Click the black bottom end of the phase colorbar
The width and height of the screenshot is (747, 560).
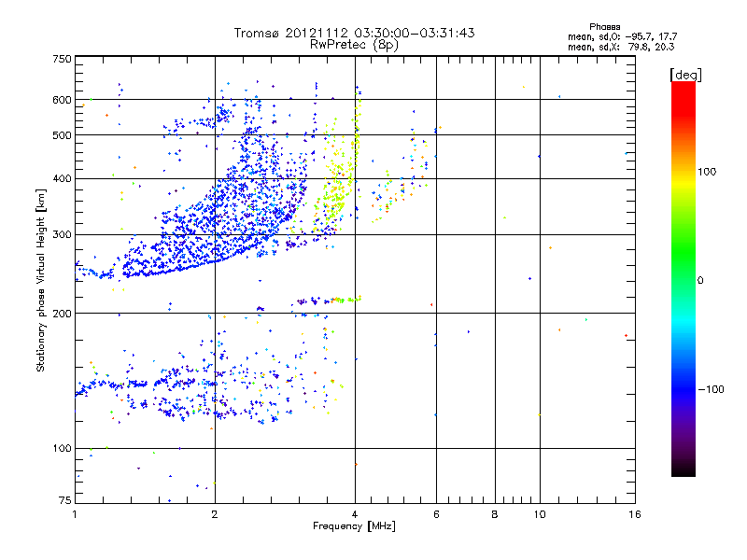pos(684,469)
